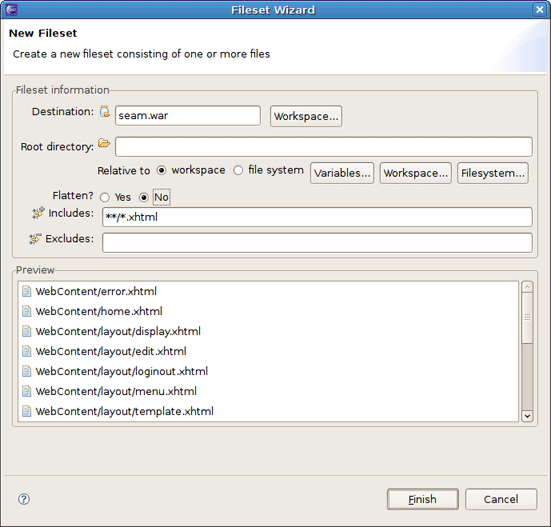Screen dimensions: 551x527
Task: Click the Workspace... button beside Variables
Action: [416, 173]
